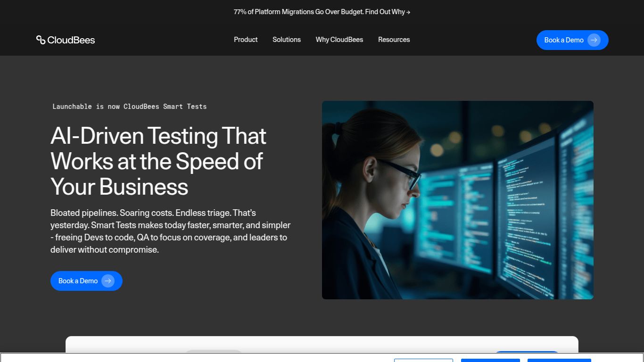Click the hero image of the developer at monitors
Viewport: 644px width, 362px height.
point(458,199)
